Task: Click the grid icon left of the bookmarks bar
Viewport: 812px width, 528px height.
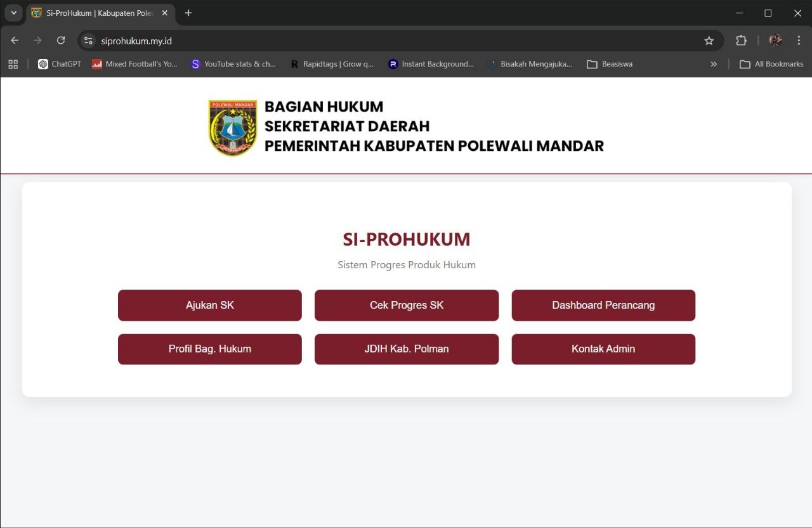Action: coord(13,64)
